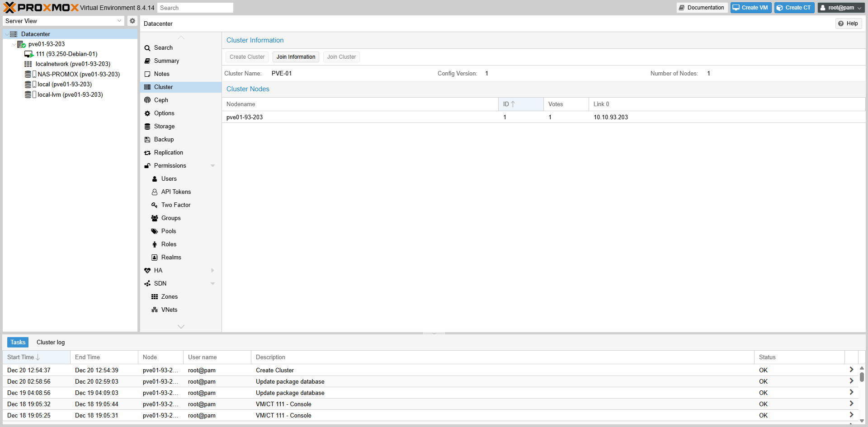Viewport: 868px width, 427px height.
Task: Select Options in the Datacenter menu
Action: [164, 113]
